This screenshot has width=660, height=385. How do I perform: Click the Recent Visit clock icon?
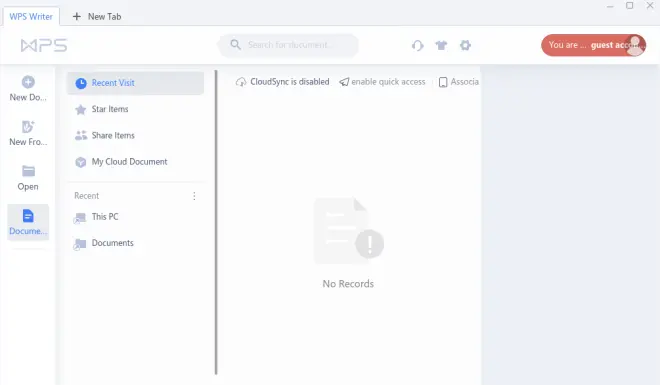pyautogui.click(x=81, y=83)
